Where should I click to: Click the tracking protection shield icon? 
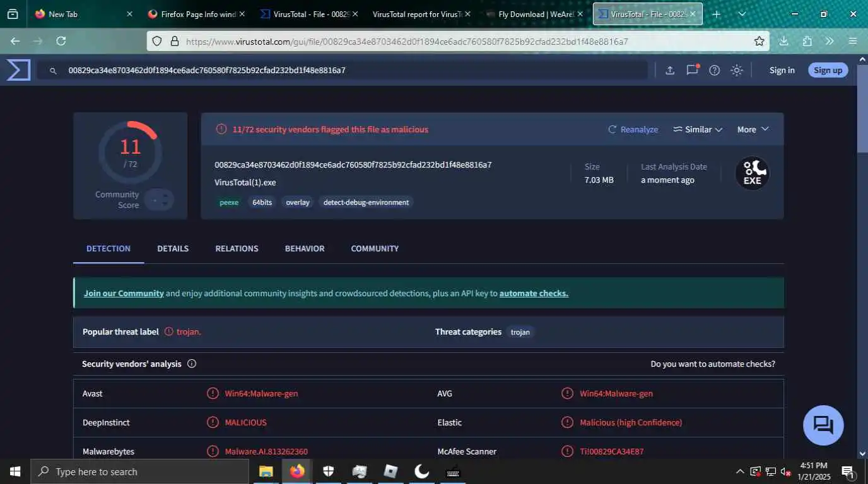pyautogui.click(x=158, y=42)
